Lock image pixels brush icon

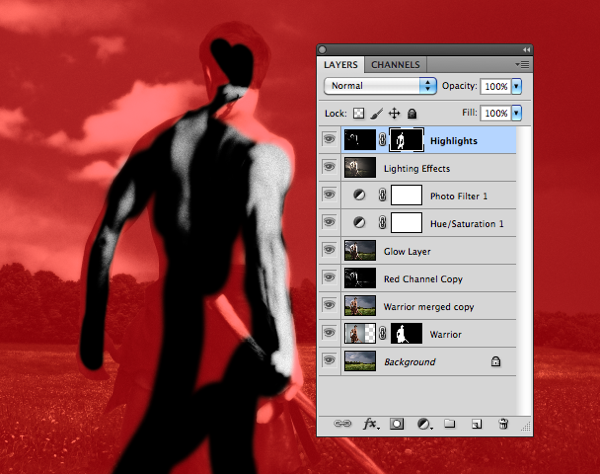[377, 114]
